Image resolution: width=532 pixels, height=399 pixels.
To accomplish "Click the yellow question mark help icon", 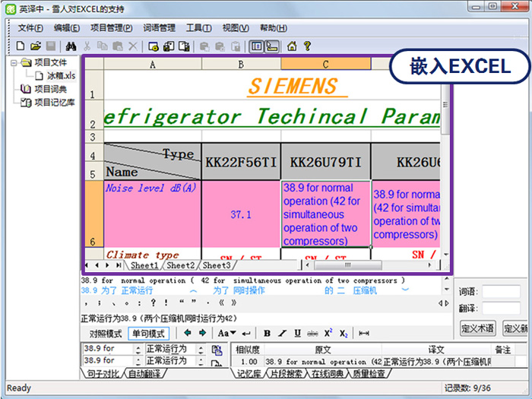I will 307,46.
